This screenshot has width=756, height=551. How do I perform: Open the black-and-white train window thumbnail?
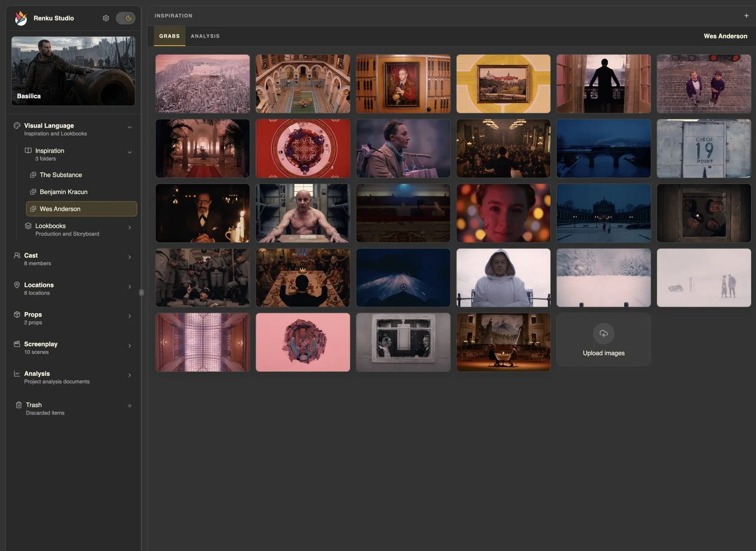tap(403, 342)
